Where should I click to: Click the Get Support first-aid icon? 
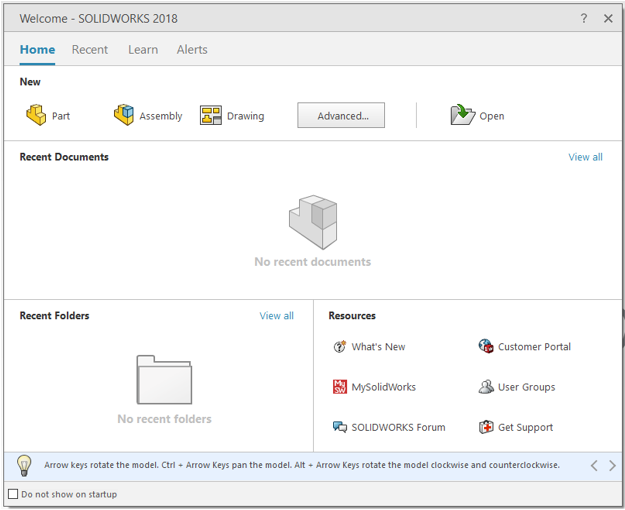[x=486, y=427]
